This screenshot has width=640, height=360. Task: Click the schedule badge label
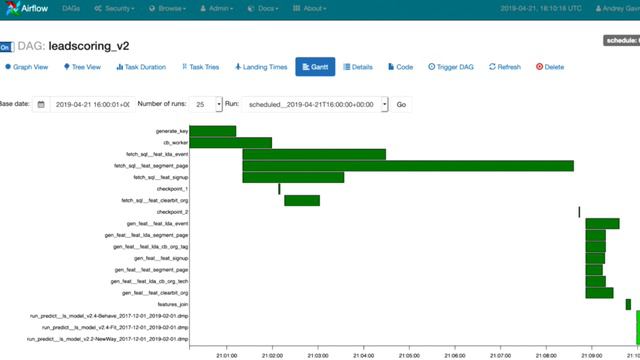[622, 40]
